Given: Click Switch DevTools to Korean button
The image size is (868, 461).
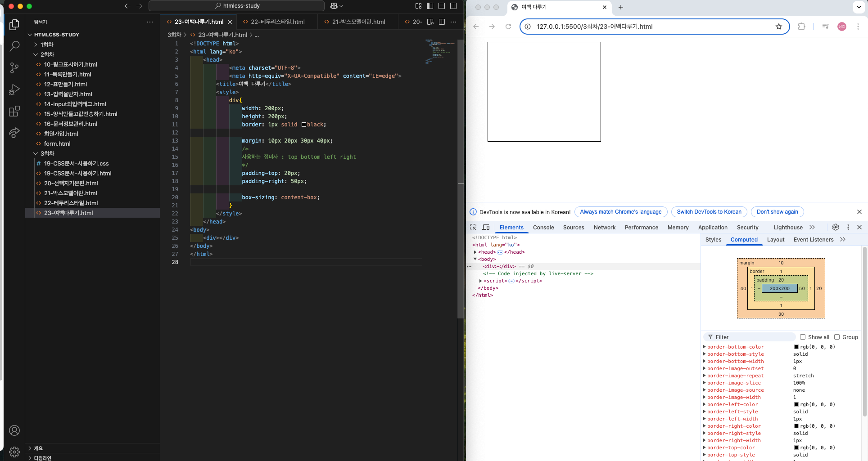Looking at the screenshot, I should pyautogui.click(x=709, y=212).
